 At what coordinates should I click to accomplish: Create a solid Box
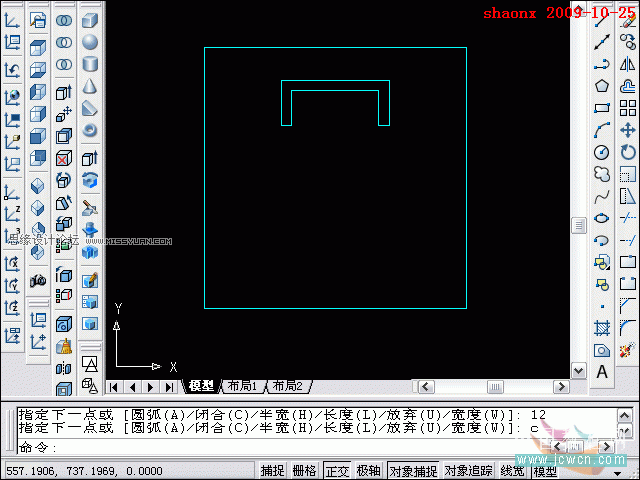pos(90,20)
